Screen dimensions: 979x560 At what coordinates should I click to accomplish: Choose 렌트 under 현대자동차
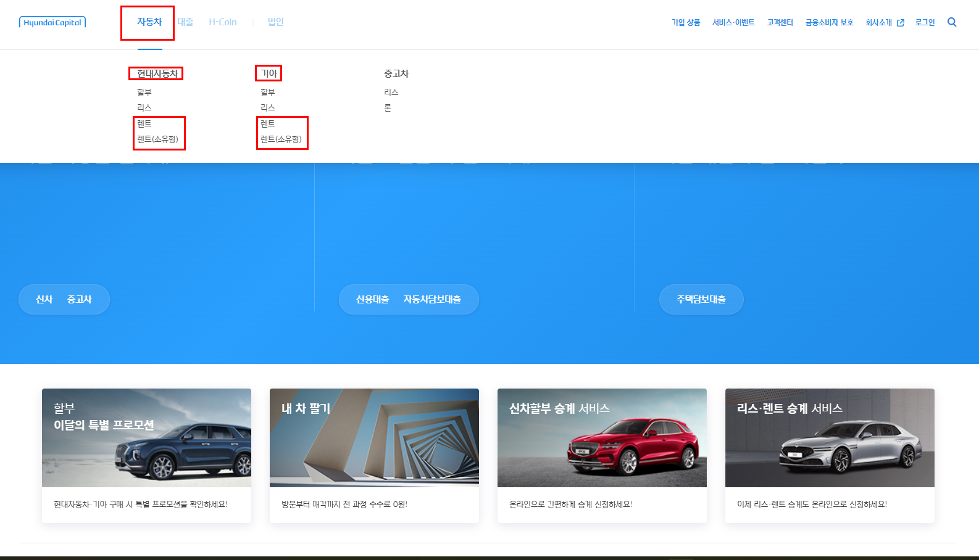[x=144, y=124]
